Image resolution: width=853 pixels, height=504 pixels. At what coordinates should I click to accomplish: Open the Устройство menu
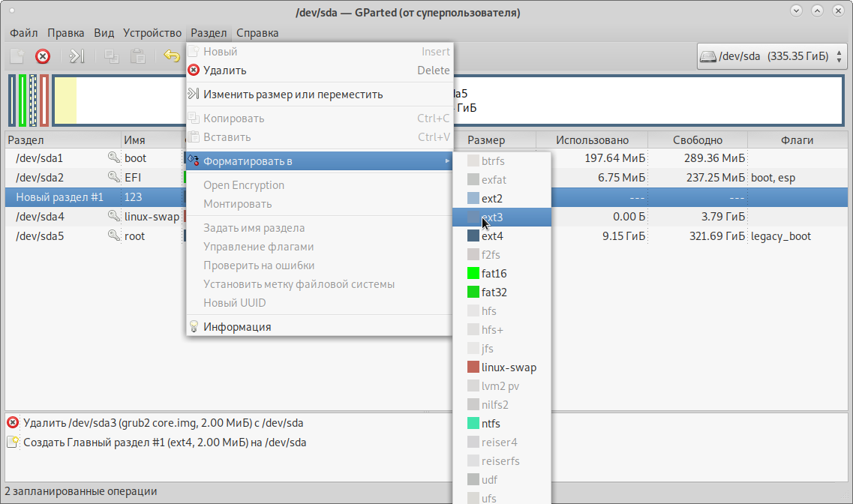(x=152, y=32)
